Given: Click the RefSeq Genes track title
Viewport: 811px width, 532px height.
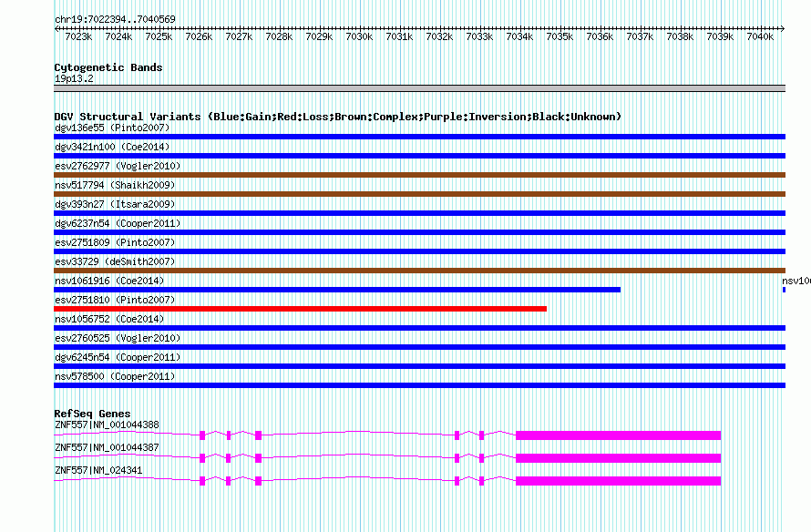Looking at the screenshot, I should pos(92,414).
